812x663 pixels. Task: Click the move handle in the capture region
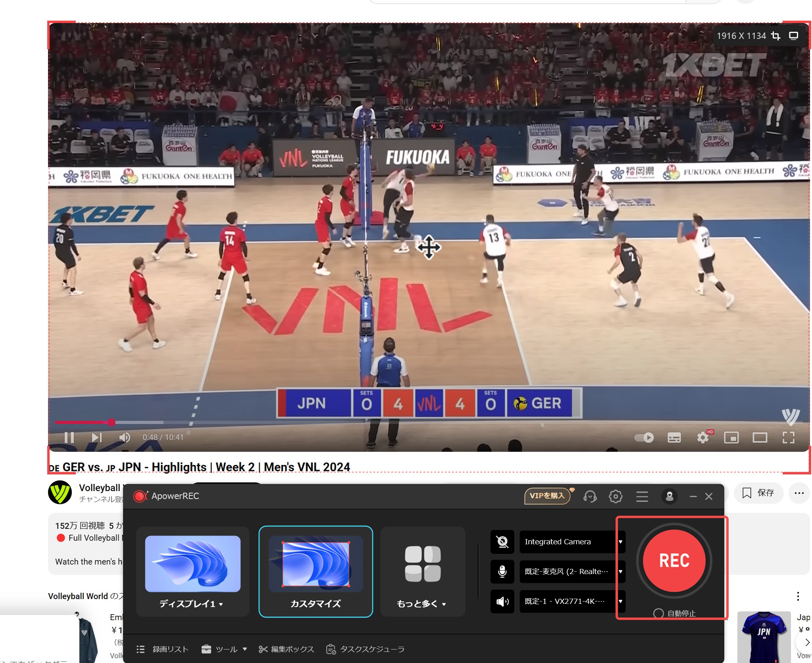click(429, 247)
